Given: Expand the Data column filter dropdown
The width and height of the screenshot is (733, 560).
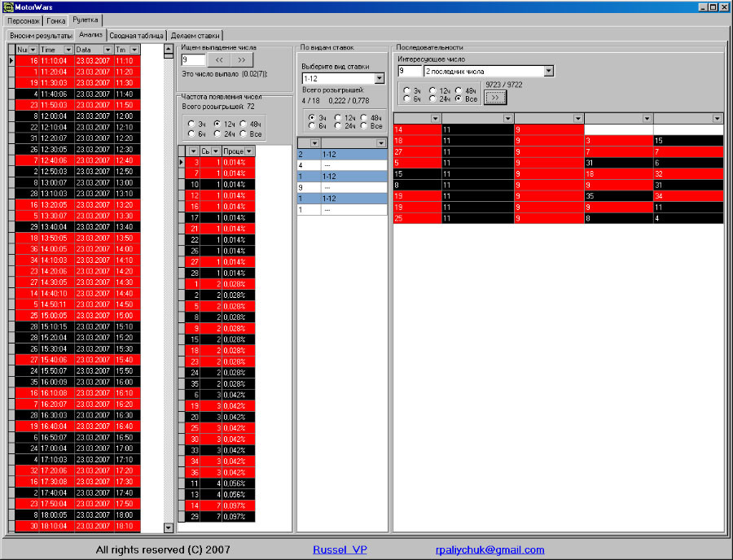Looking at the screenshot, I should [108, 50].
